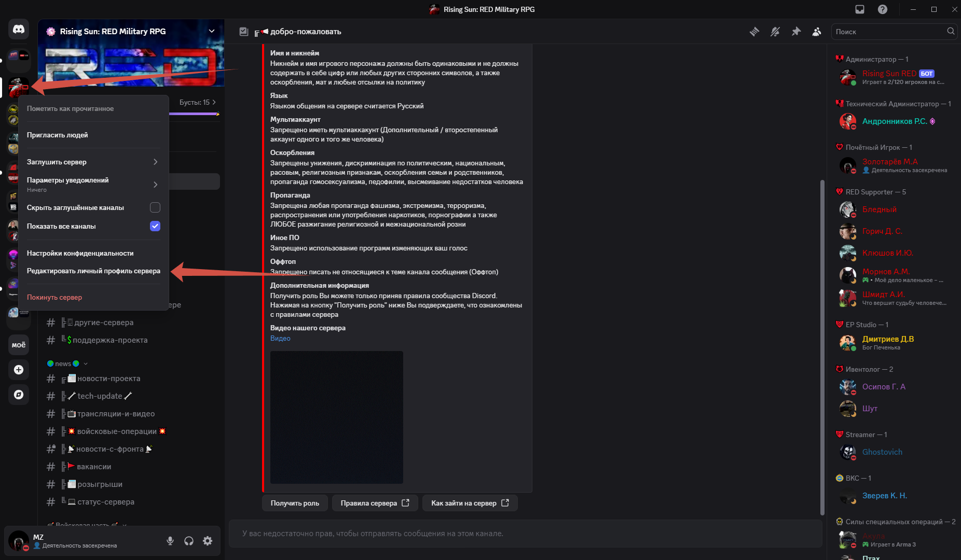Open "Настройки конфиденциальности" menu entry

click(x=93, y=253)
